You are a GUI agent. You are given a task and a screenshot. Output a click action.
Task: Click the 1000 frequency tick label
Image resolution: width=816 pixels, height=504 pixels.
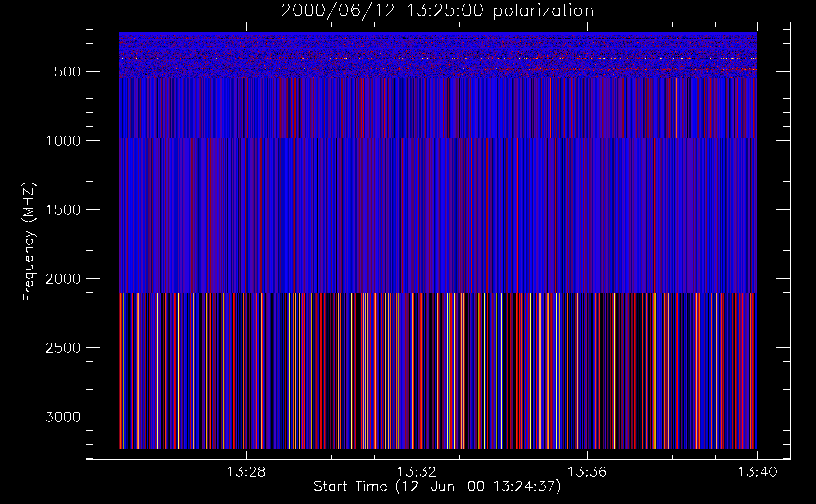pyautogui.click(x=63, y=141)
